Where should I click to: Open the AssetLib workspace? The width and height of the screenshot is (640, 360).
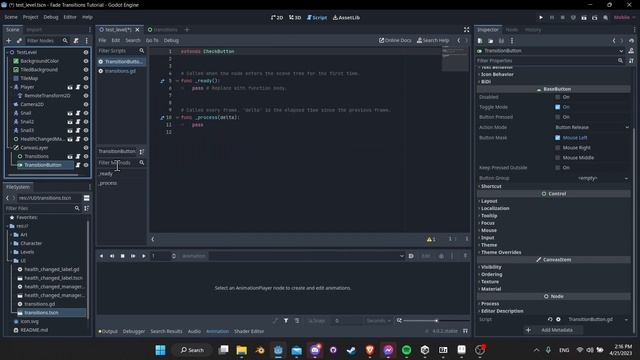346,18
